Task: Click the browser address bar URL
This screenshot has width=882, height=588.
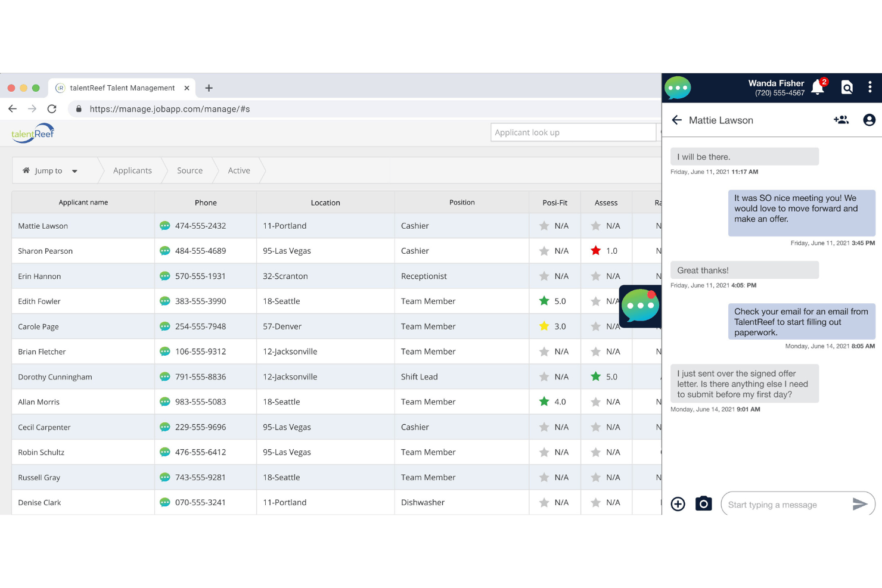Action: [170, 109]
